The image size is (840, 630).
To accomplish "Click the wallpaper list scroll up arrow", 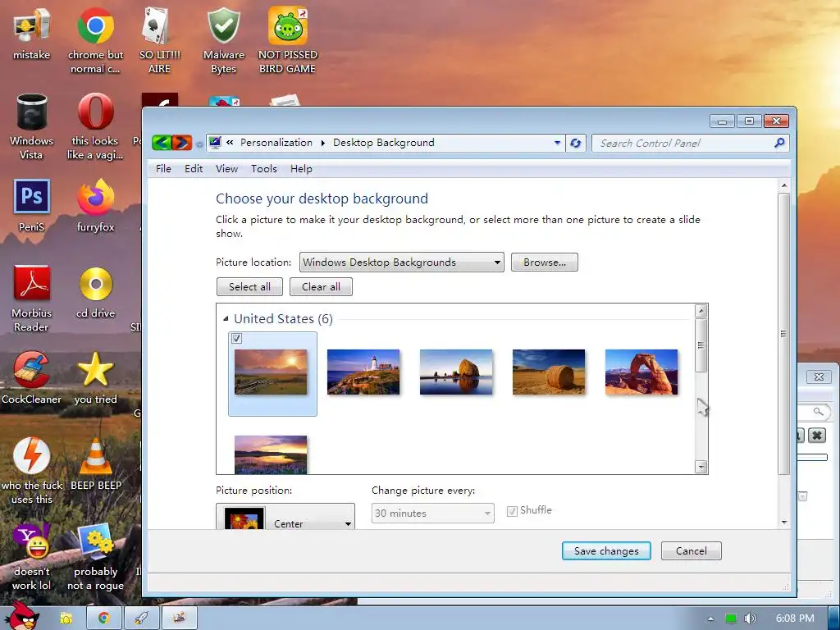I will 701,311.
